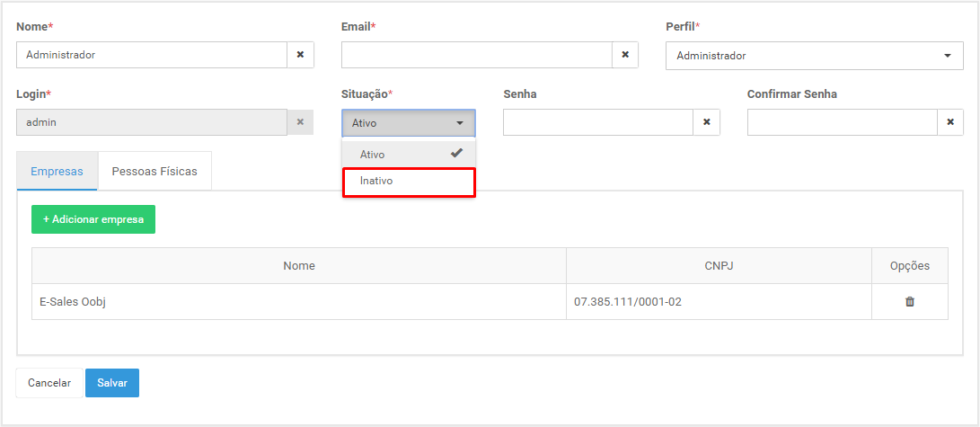Clear the Email field using the x icon
The width and height of the screenshot is (980, 427).
click(x=625, y=55)
